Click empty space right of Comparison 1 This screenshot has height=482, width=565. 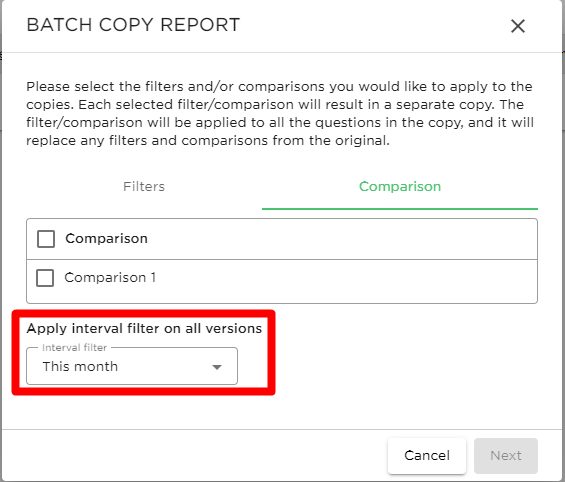pyautogui.click(x=346, y=278)
